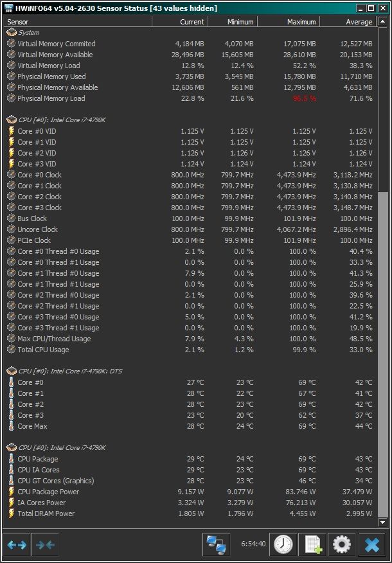Viewport: 392px width, 563px height.
Task: Click the thermometer icon beside Core Max
Action: point(12,426)
